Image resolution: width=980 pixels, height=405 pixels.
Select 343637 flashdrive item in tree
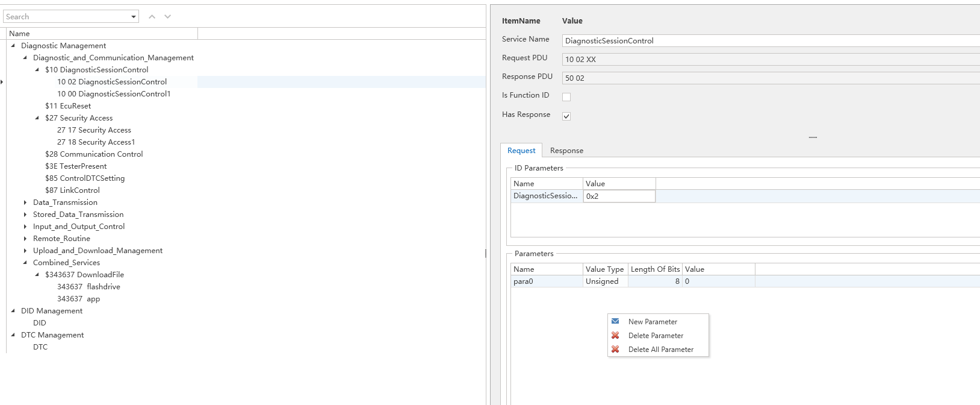pyautogui.click(x=88, y=287)
